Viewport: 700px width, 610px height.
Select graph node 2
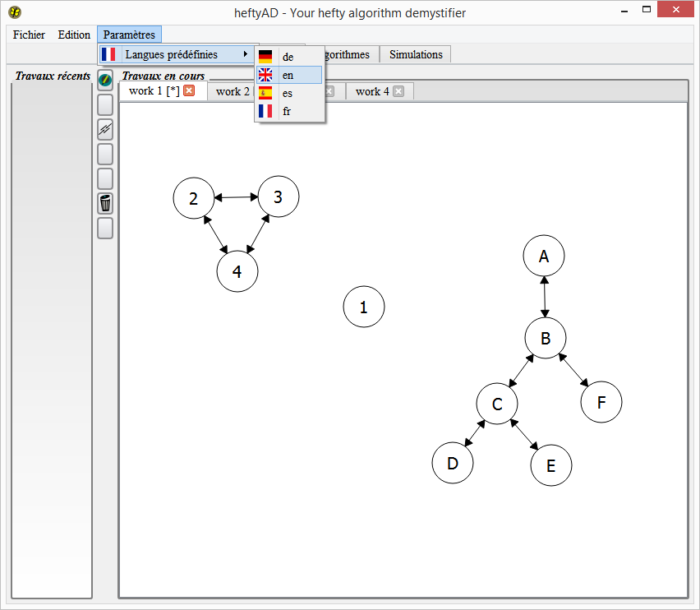194,198
